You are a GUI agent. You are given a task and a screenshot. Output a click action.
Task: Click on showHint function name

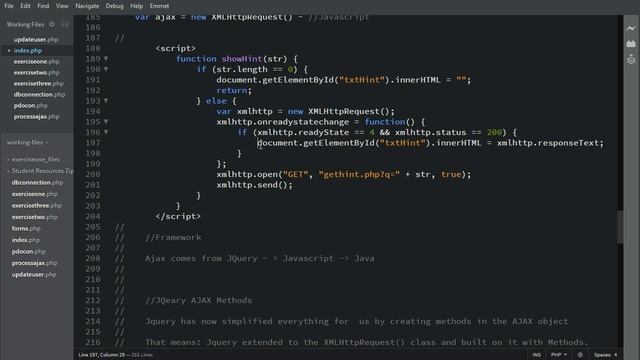click(x=242, y=59)
